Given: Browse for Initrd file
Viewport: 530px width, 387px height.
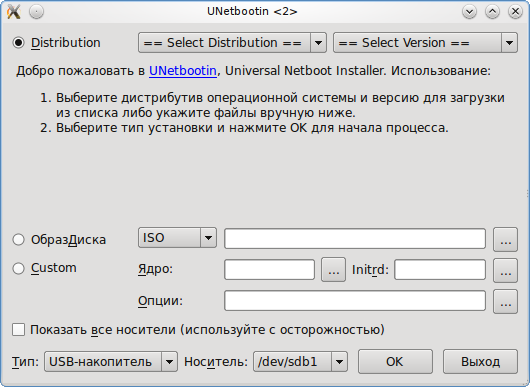Looking at the screenshot, I should tap(505, 270).
